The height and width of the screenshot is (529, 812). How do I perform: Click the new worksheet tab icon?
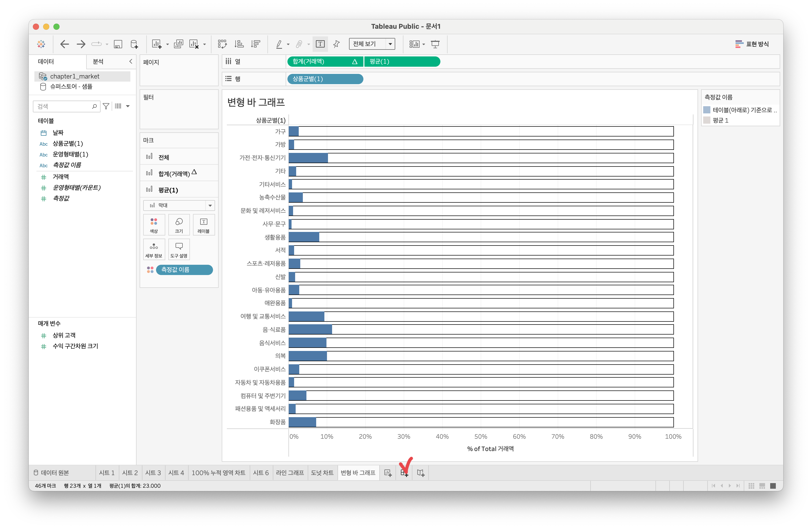click(x=388, y=473)
